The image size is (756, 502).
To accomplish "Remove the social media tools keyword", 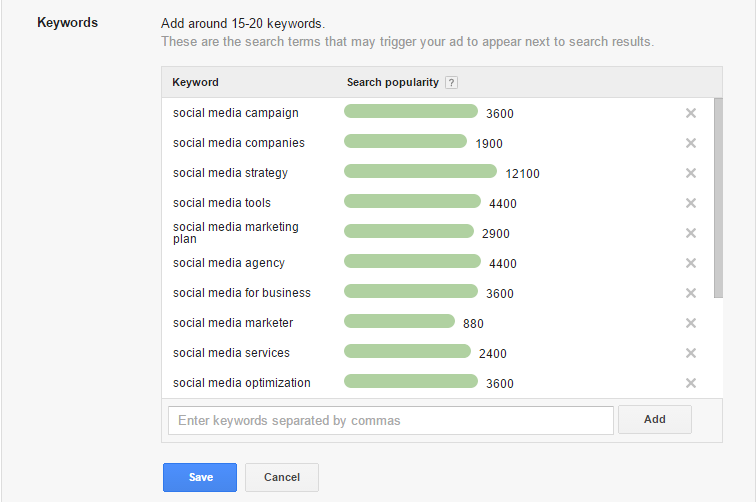I will pos(690,203).
